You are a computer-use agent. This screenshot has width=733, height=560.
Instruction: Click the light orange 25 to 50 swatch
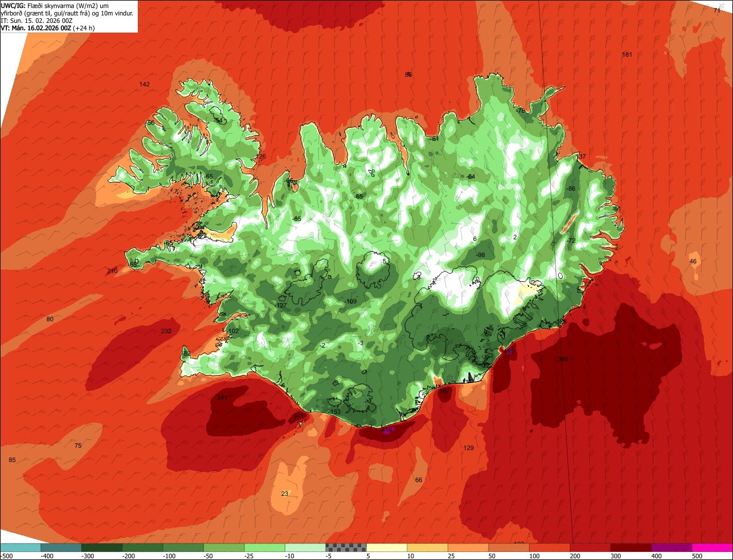click(x=468, y=547)
